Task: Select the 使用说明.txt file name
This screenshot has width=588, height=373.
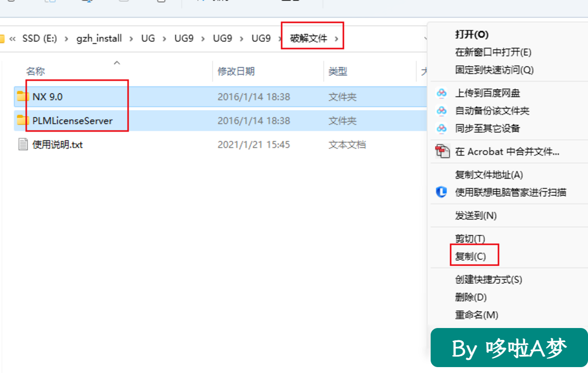Action: [57, 145]
